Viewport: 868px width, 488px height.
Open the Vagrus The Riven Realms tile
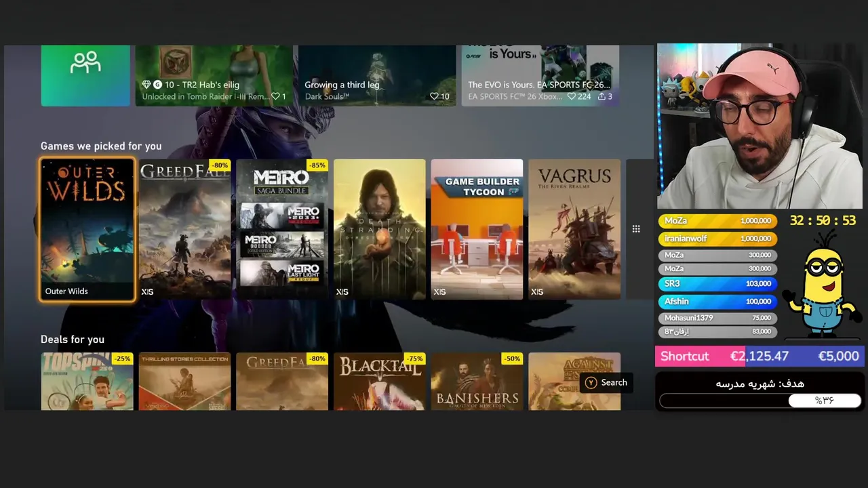(x=574, y=229)
